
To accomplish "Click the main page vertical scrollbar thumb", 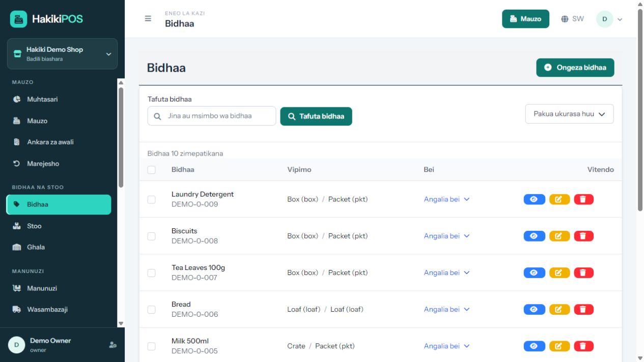I will (640, 110).
